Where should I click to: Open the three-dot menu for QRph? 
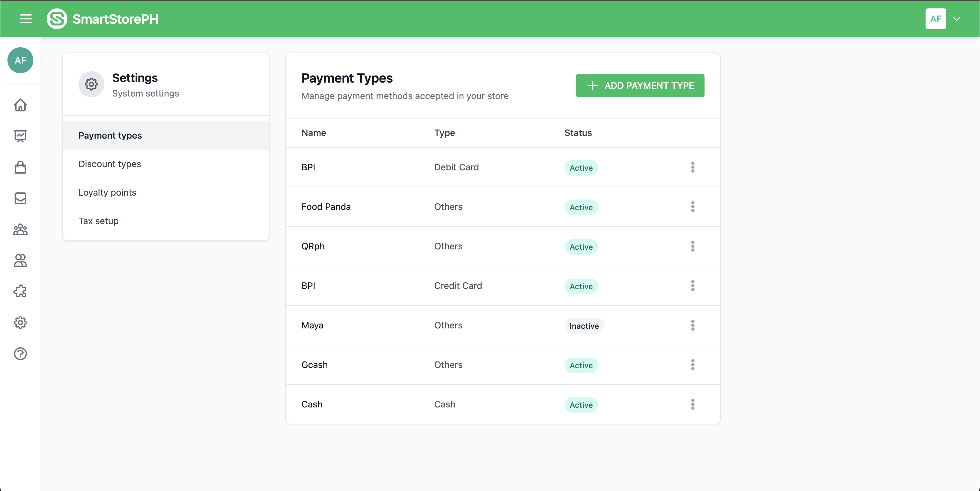pos(693,246)
